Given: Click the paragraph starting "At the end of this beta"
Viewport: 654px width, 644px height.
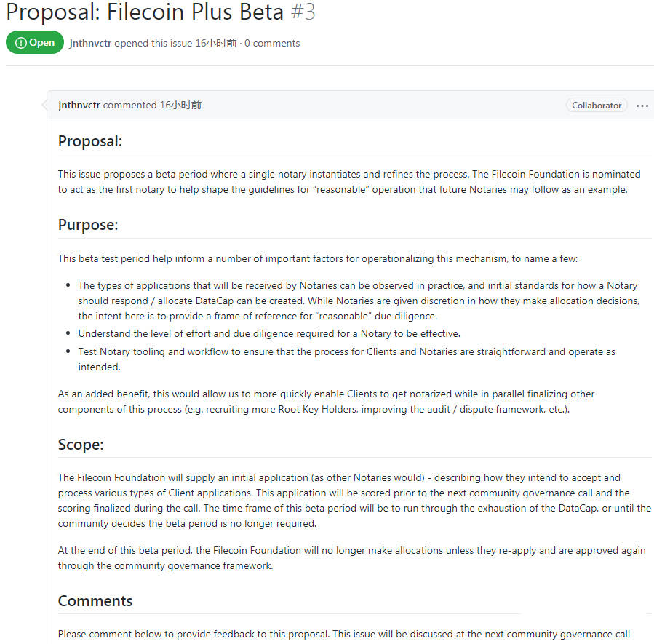Looking at the screenshot, I should click(x=351, y=558).
